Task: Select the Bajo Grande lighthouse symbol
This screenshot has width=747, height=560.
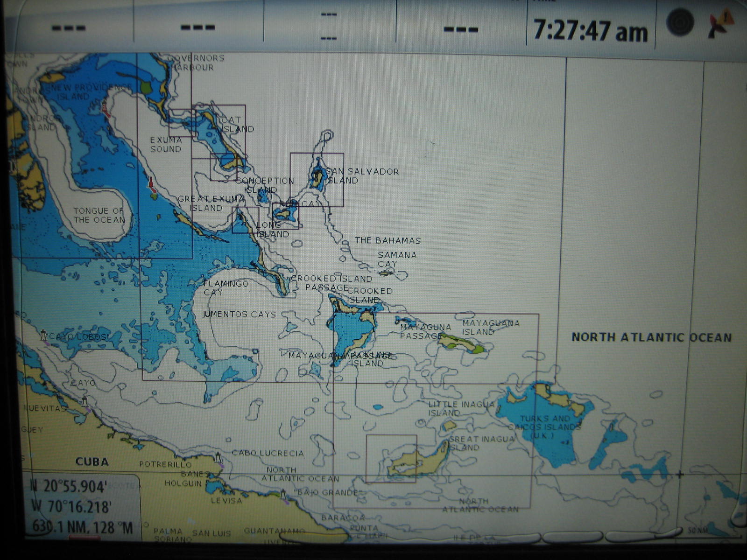Action: pos(282,494)
